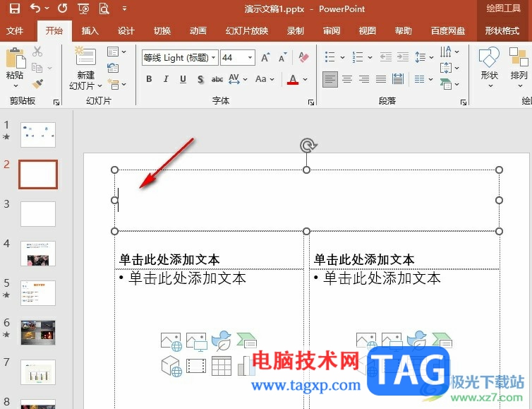This screenshot has width=532, height=409.
Task: Expand bullets list dropdown arrow
Action: click(x=342, y=57)
